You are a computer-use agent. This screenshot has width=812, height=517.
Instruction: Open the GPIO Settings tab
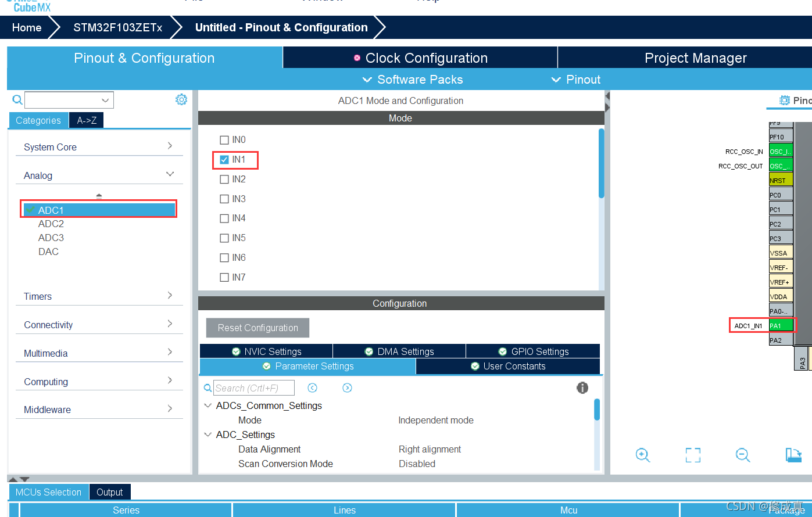(533, 351)
